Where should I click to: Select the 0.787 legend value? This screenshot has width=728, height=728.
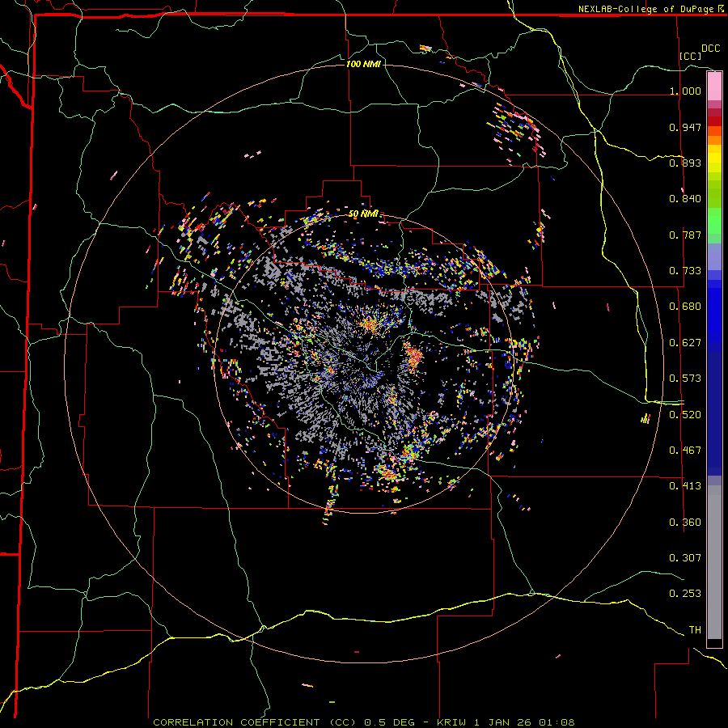pos(685,235)
